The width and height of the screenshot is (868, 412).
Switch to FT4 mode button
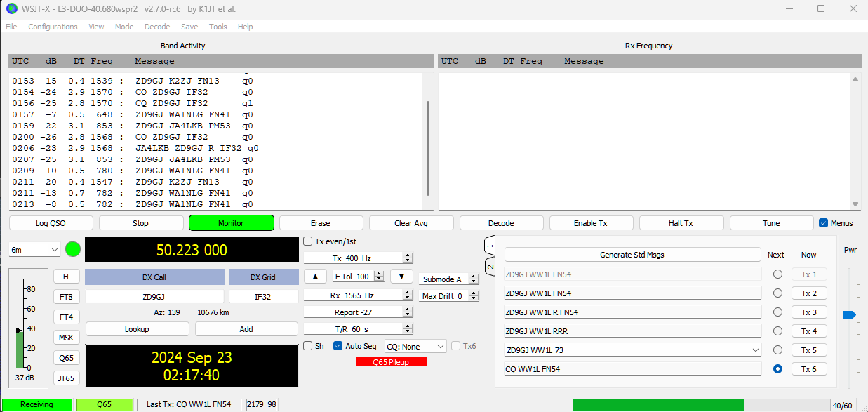click(66, 317)
